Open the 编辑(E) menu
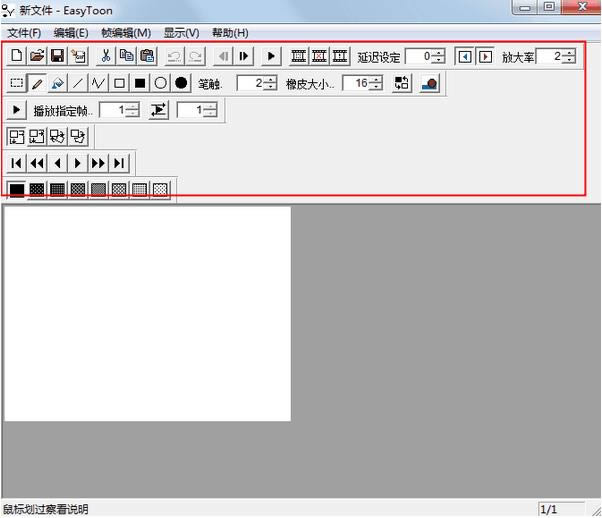 point(71,33)
